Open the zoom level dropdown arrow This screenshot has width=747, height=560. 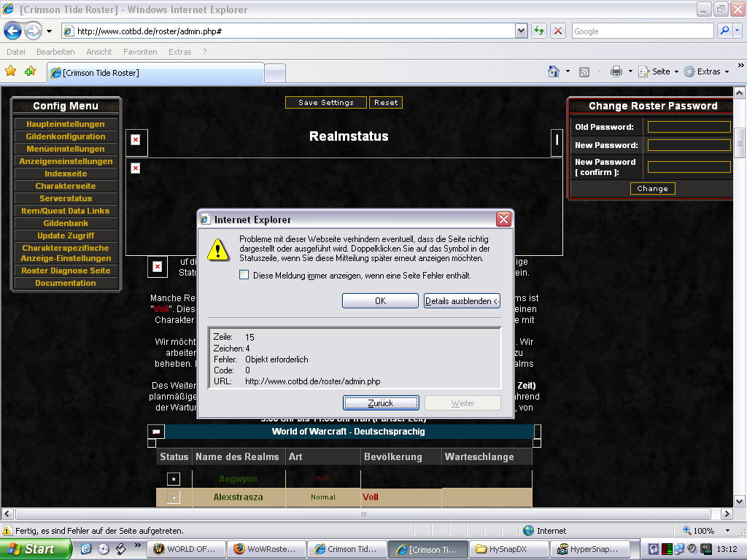coord(727,531)
